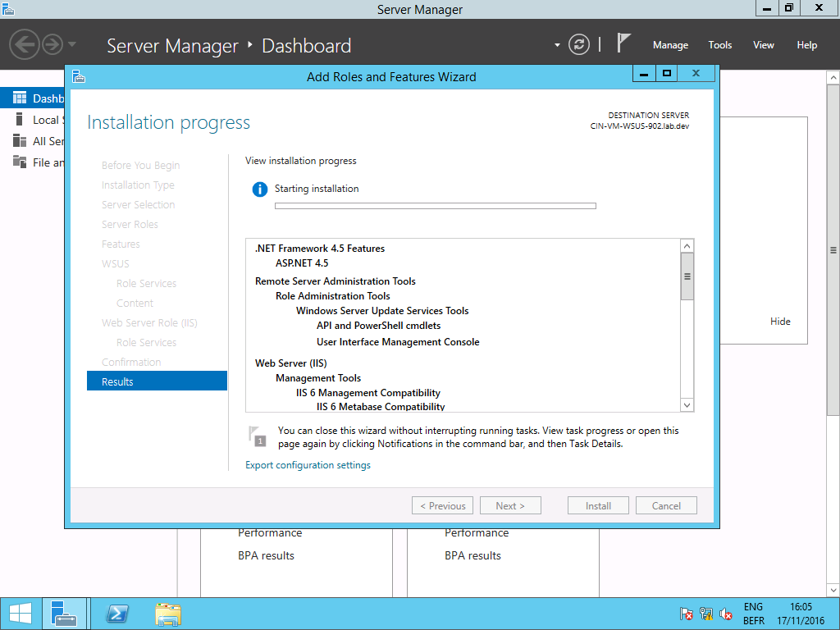Open the View menu
The width and height of the screenshot is (840, 630).
(764, 45)
